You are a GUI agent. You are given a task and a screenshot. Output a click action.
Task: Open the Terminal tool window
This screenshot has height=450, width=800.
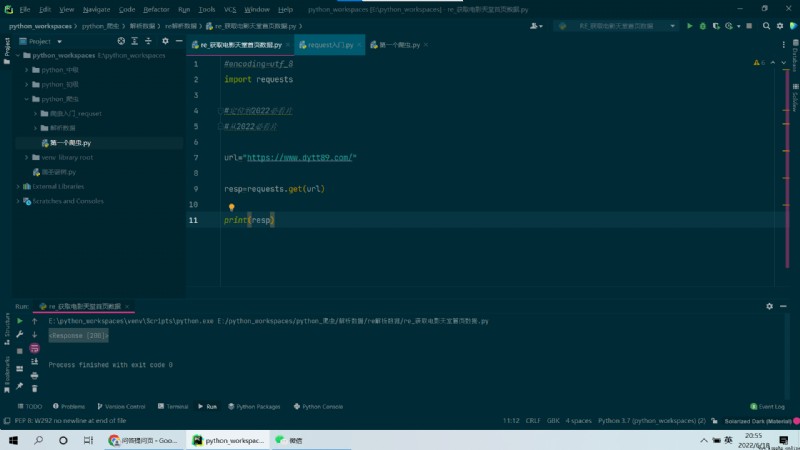click(173, 407)
